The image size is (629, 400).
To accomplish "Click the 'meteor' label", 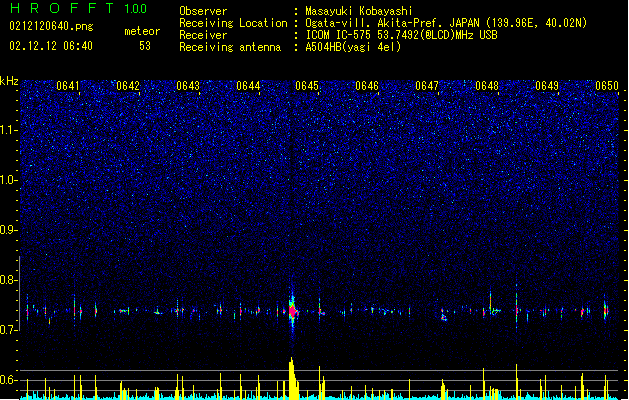I will click(142, 31).
